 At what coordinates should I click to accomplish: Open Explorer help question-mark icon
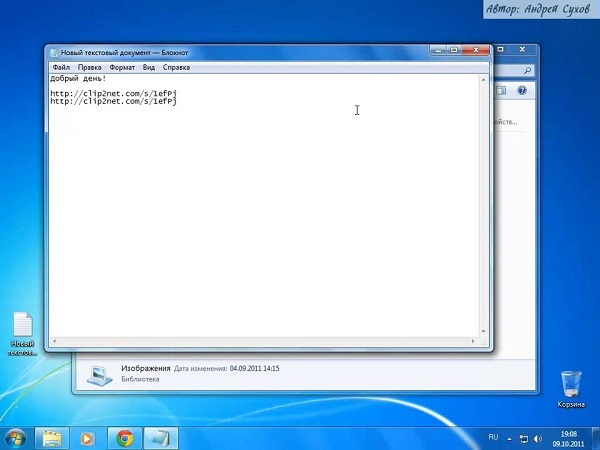(522, 90)
